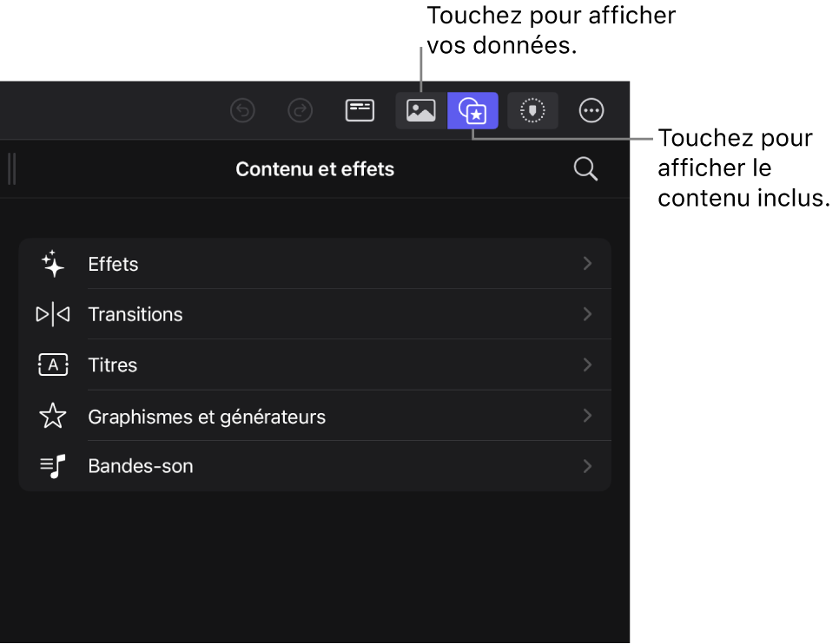Click the A-in-frame icon beside Titres
Viewport: 839px width, 644px height.
pos(52,365)
